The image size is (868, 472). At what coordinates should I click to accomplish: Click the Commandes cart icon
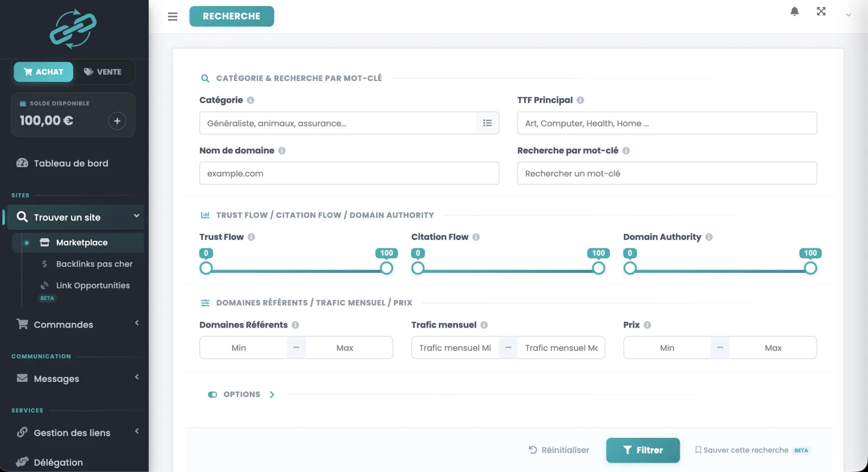[x=22, y=324]
